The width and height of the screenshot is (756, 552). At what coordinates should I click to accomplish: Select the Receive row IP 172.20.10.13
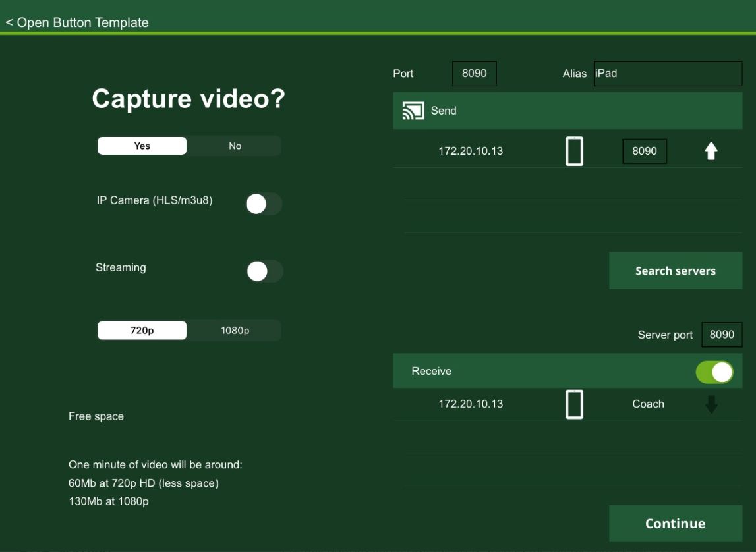471,404
